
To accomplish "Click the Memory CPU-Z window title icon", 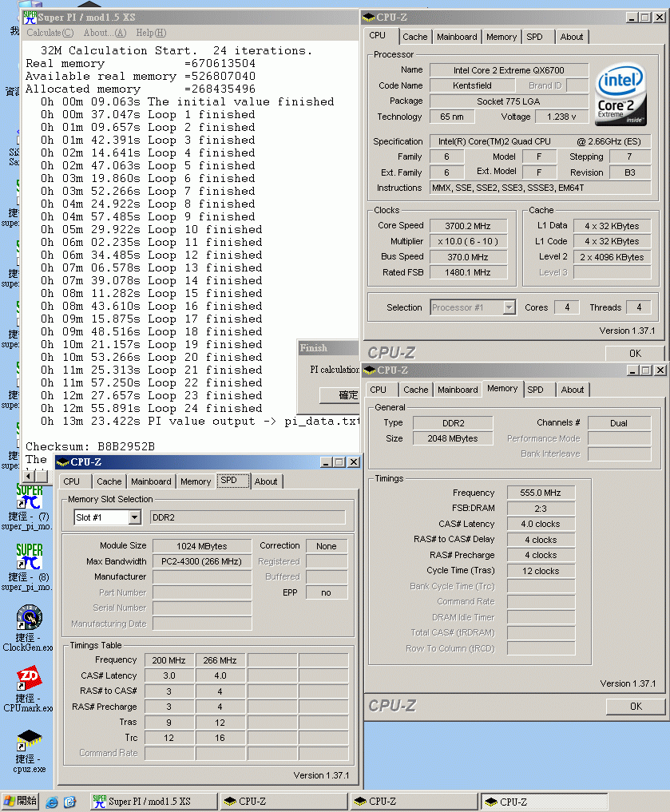I will pos(370,370).
